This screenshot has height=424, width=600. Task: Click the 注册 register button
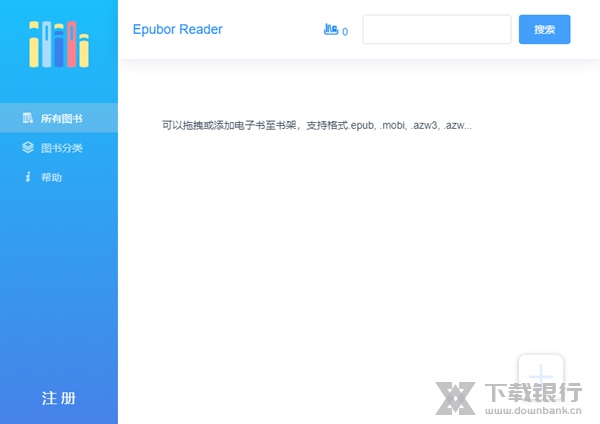59,398
